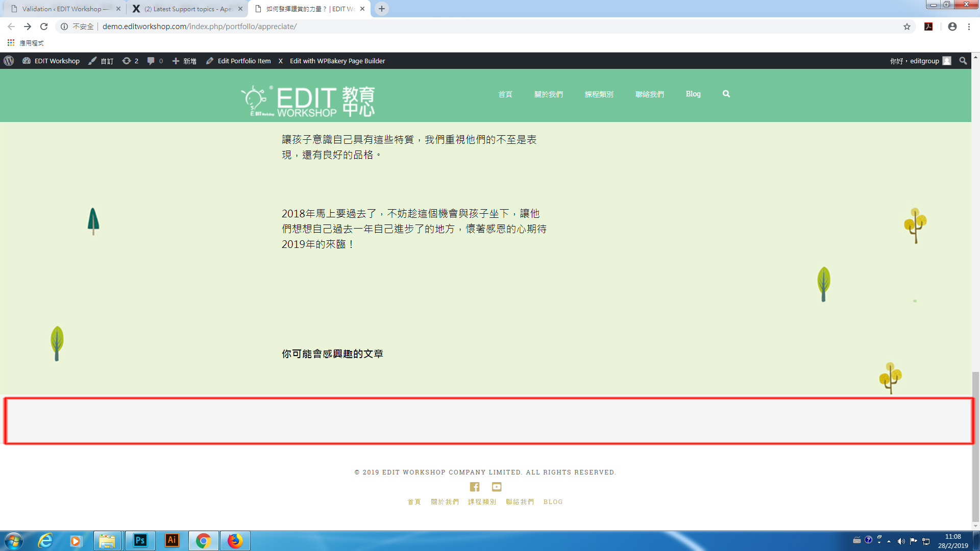Launch Firefox from the taskbar
Viewport: 980px width, 551px height.
coord(235,540)
